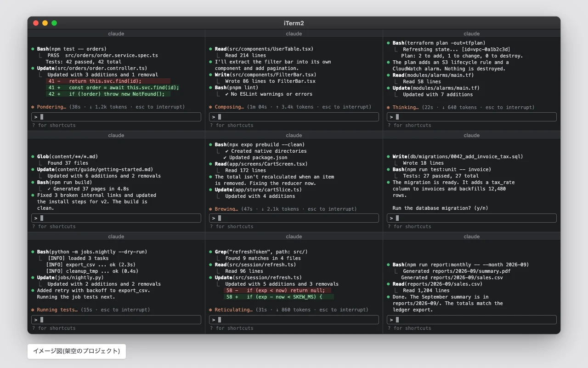
Task: Click the green zoom button of iTerm2
Action: (x=54, y=23)
